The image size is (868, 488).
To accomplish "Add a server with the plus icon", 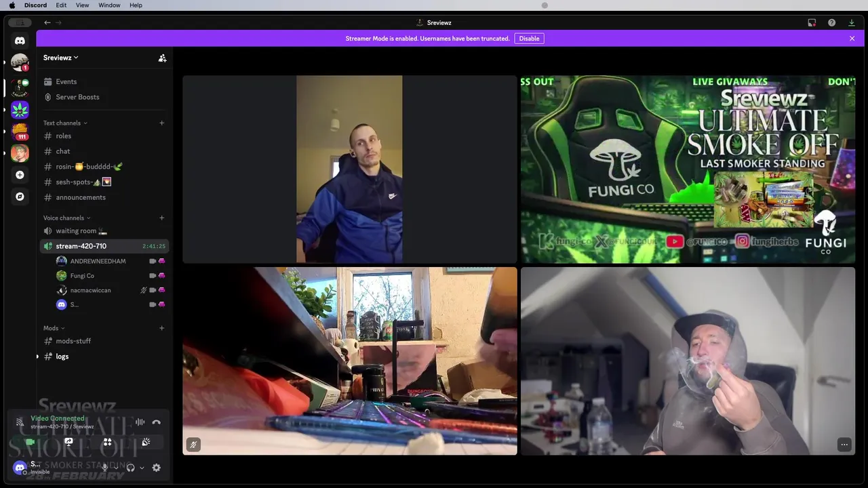I will 20,175.
